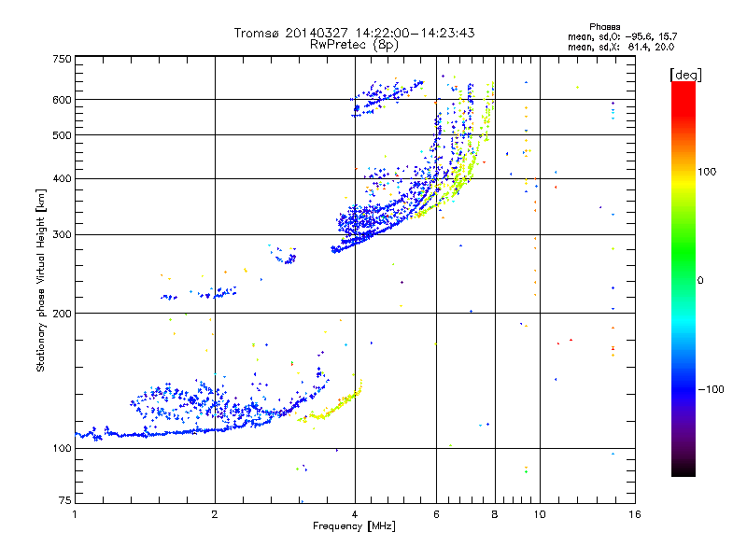Click the y-axis tick label '200'
The width and height of the screenshot is (747, 560).
[x=62, y=313]
